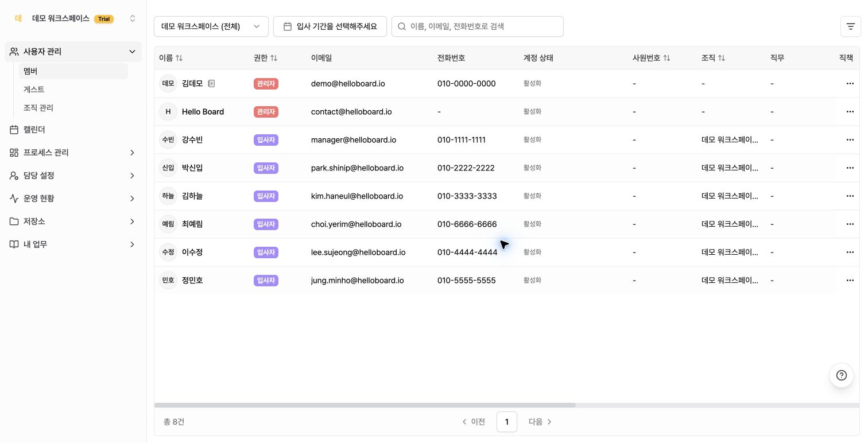Open 캘린더 in the sidebar
868x443 pixels.
pyautogui.click(x=73, y=130)
